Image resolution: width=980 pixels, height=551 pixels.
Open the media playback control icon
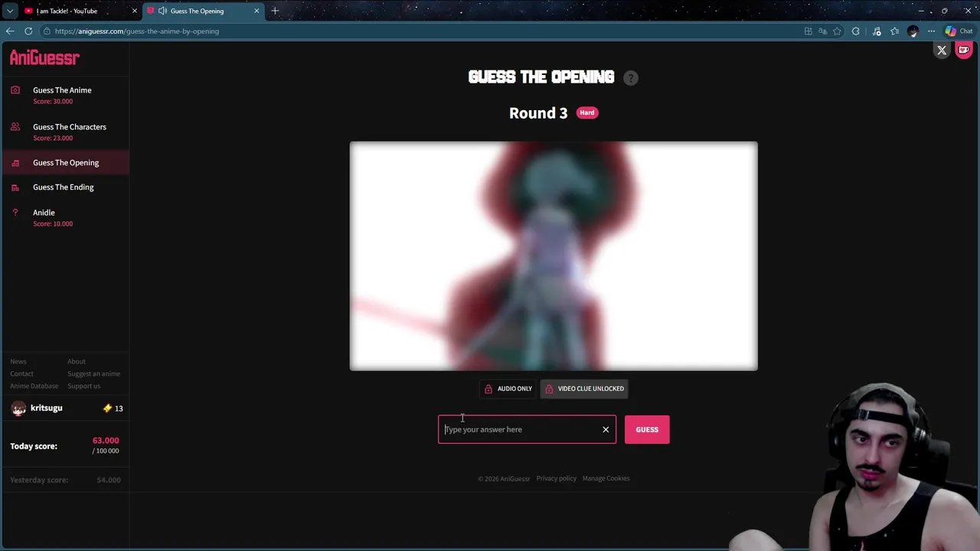point(877,31)
